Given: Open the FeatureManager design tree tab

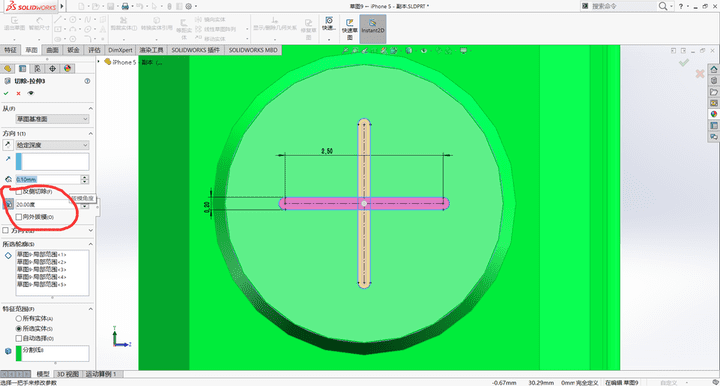Looking at the screenshot, I should [x=7, y=68].
